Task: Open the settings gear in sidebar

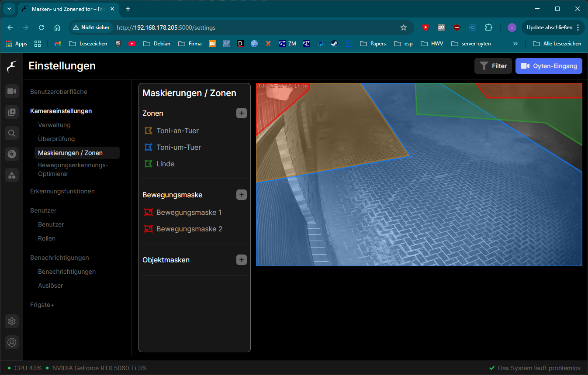Action: (x=12, y=321)
